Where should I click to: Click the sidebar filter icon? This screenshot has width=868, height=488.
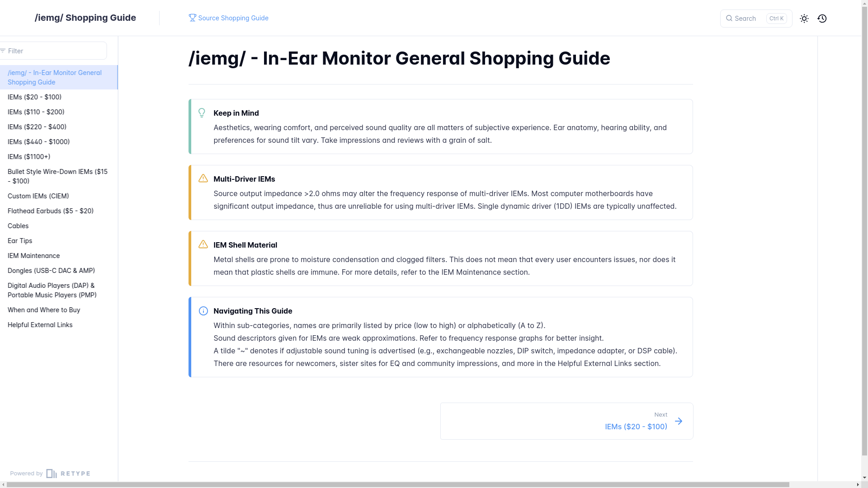pyautogui.click(x=3, y=51)
